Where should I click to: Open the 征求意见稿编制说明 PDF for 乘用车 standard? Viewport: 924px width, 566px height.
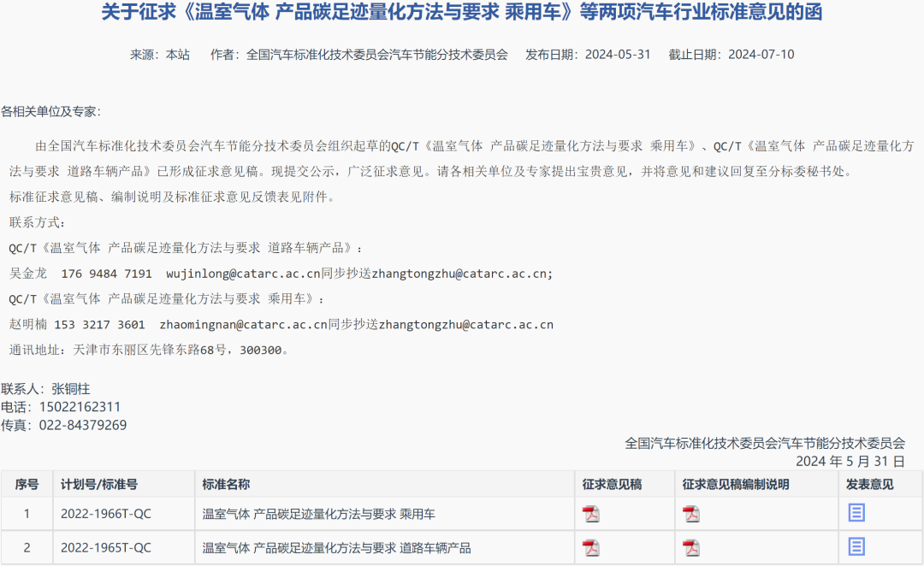tap(691, 514)
